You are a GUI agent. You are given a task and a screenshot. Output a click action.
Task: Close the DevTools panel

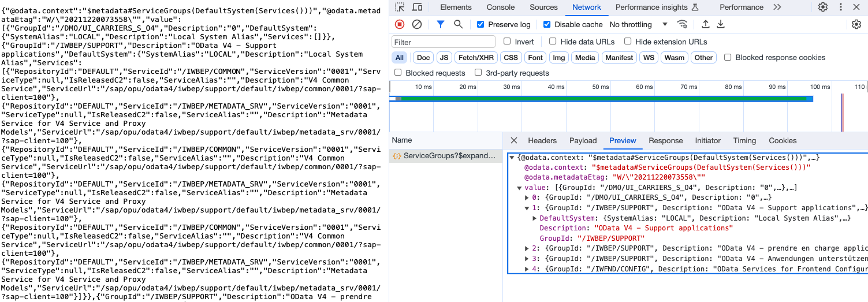[x=858, y=7]
